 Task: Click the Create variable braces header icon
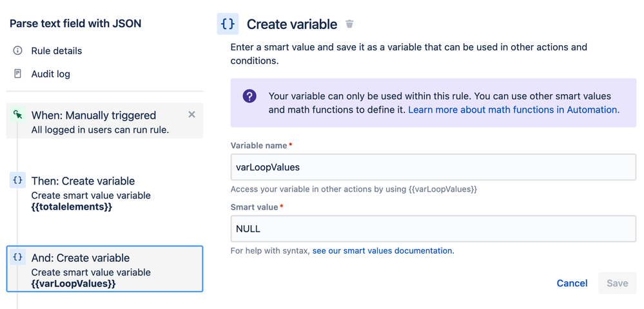click(228, 25)
